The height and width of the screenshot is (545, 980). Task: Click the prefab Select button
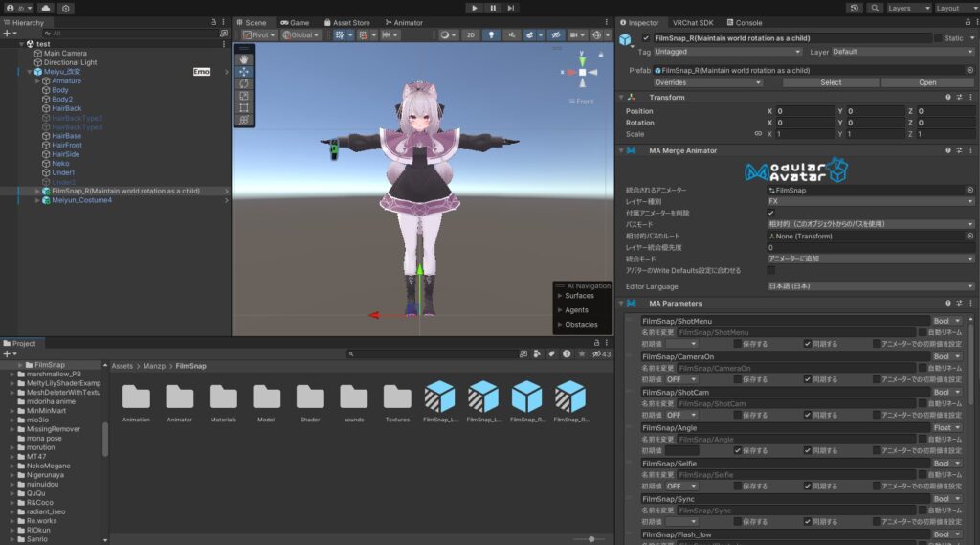coord(831,82)
